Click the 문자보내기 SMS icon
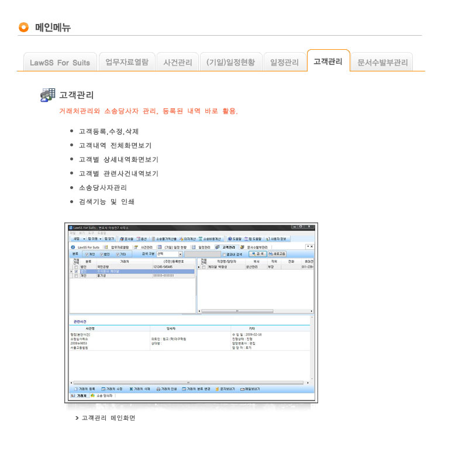 point(218,389)
